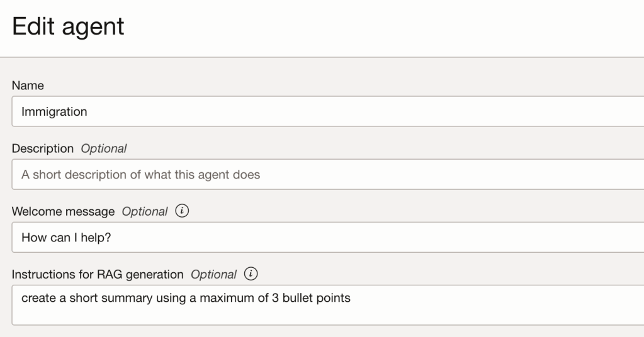Click the "Immigration" text in Name field
The image size is (644, 337).
pos(54,112)
